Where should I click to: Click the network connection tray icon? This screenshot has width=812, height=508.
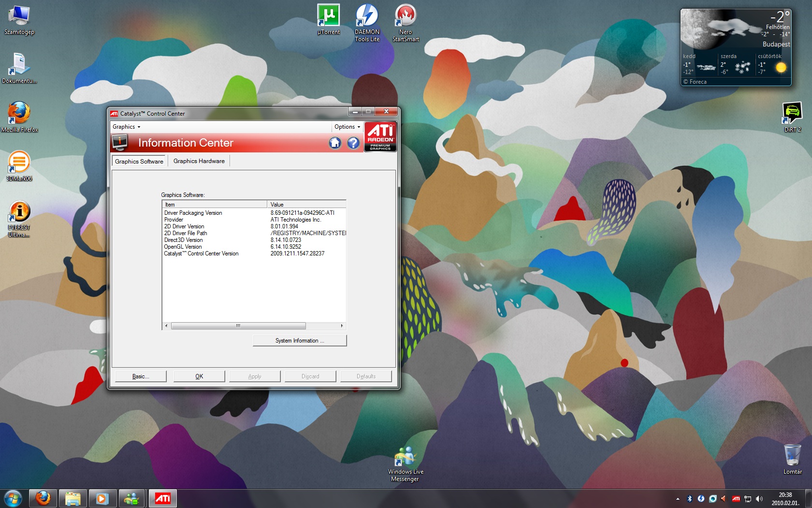point(748,499)
